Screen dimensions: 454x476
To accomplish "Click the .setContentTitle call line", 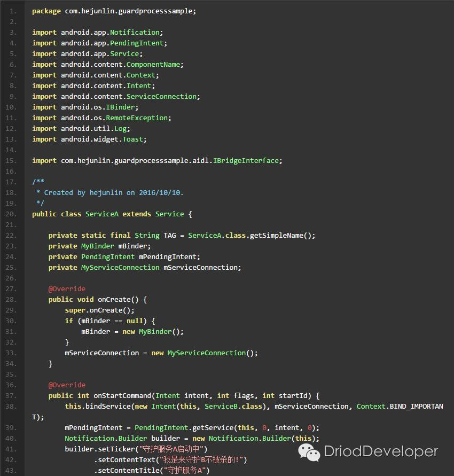I will [152, 471].
